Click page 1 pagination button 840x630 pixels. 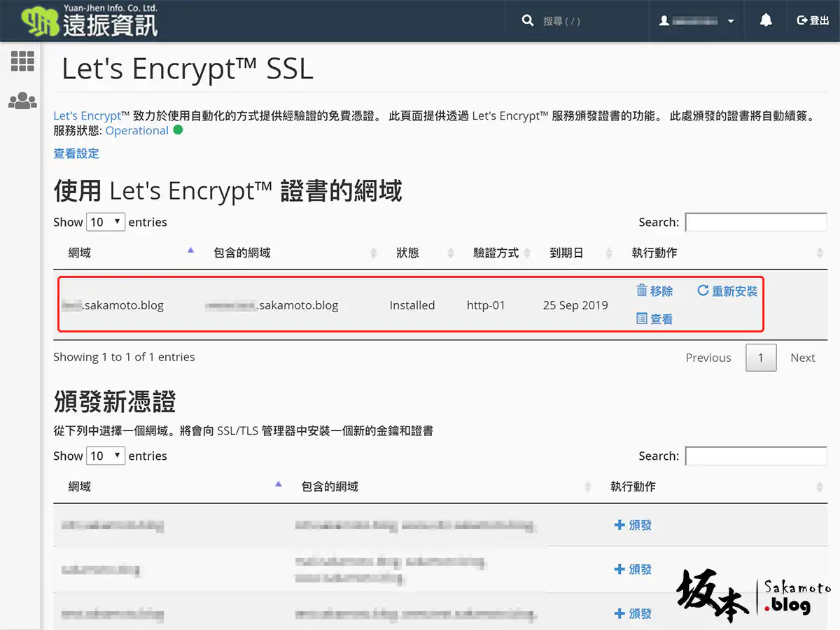[760, 358]
